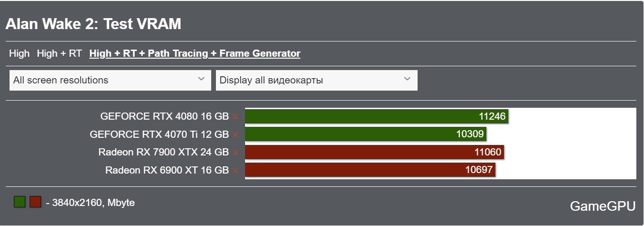
Task: Open the Display all видеокарты dropdown
Action: coord(317,80)
